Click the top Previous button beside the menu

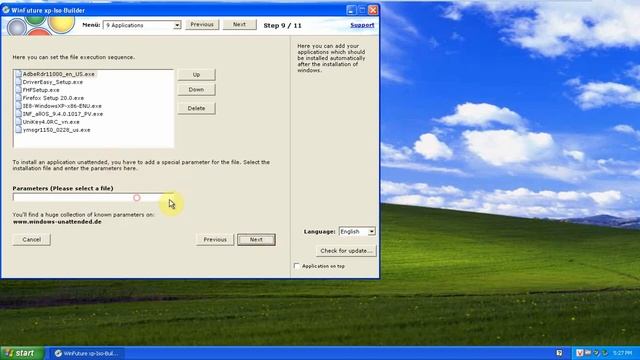(202, 24)
